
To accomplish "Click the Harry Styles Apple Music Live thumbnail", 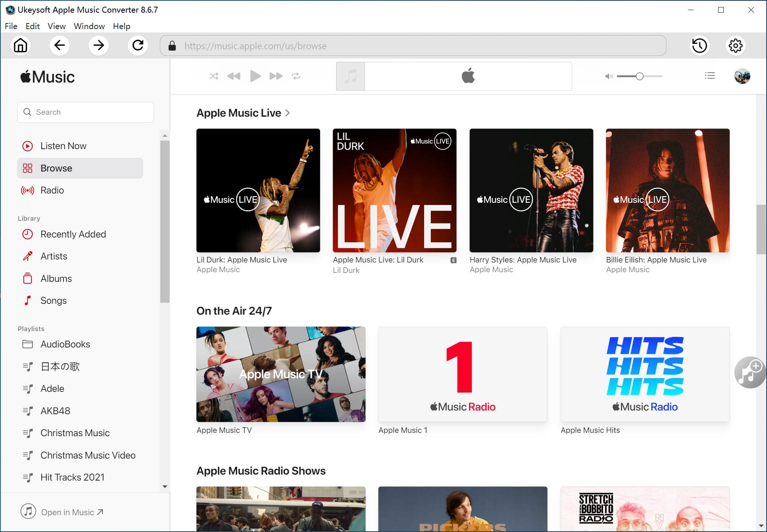I will pos(530,191).
